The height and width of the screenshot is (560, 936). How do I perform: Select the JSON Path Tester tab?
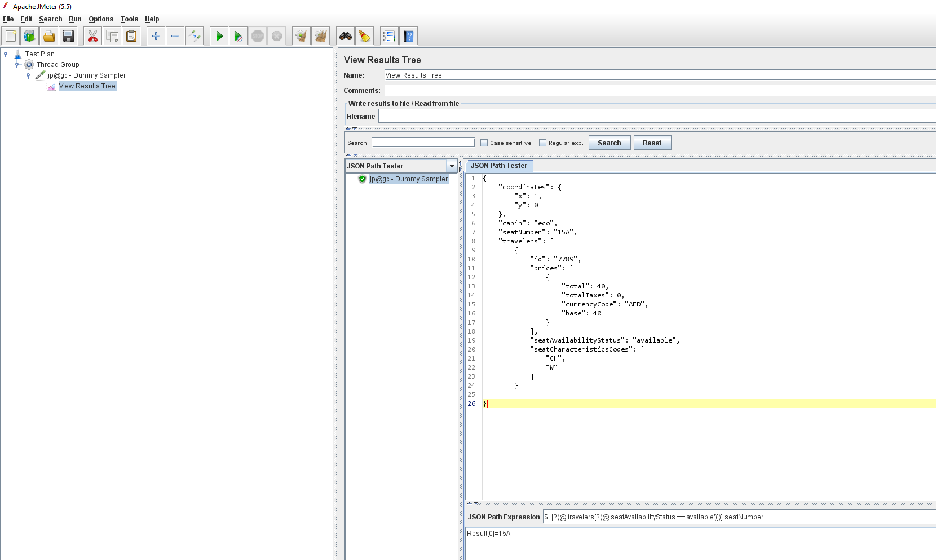(x=499, y=166)
